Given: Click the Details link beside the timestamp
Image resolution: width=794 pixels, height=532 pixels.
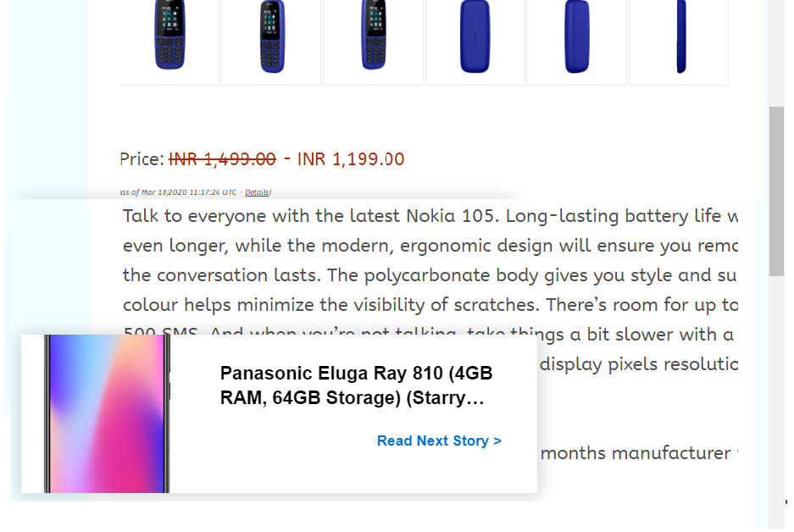Looking at the screenshot, I should click(x=257, y=192).
